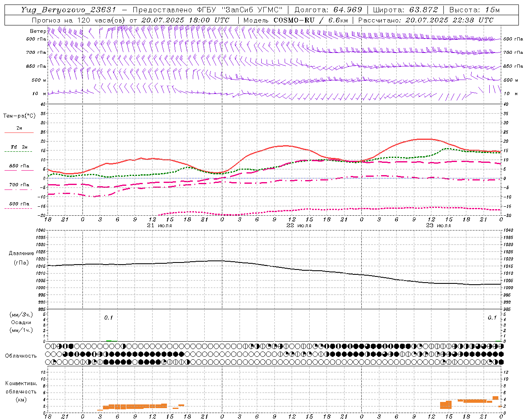Click the (мм/1ч.) precipitation unit label
Image resolution: width=525 pixels, height=420 pixels.
21,330
